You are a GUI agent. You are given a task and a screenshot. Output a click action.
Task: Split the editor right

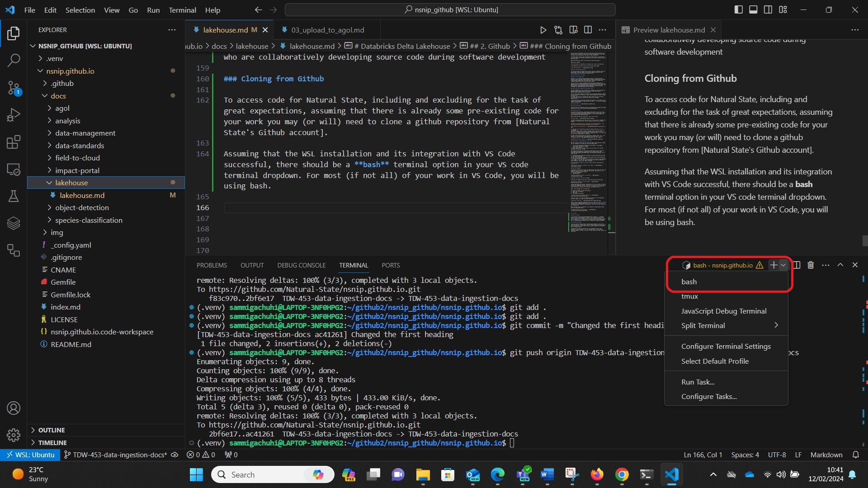588,30
